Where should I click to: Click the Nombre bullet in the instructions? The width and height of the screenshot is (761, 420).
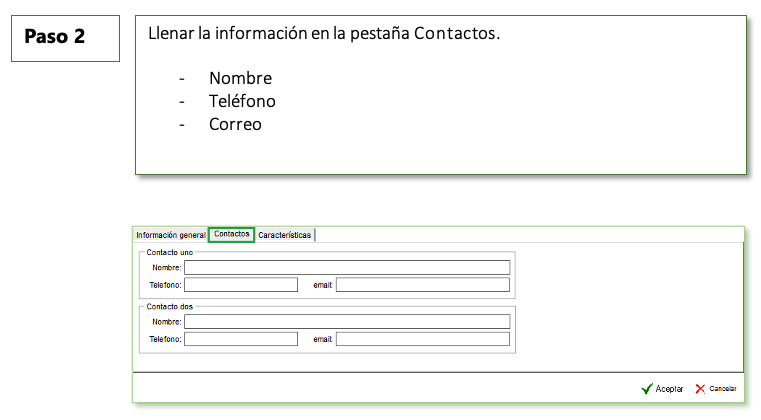[240, 78]
